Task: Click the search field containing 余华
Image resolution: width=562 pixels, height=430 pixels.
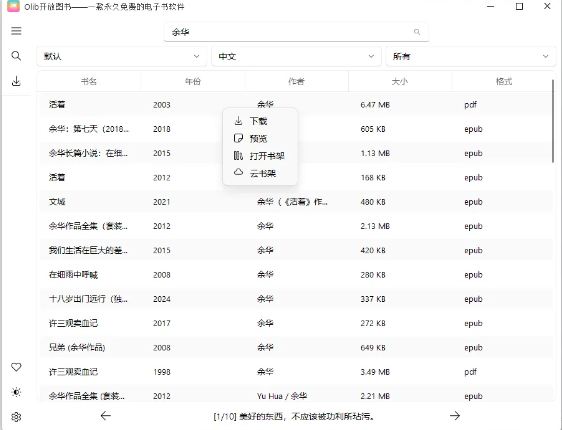Action: click(296, 32)
